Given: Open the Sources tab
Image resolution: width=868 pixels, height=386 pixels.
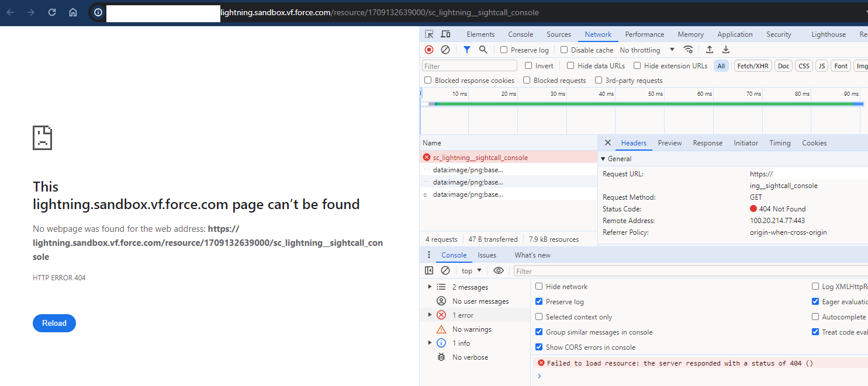Looking at the screenshot, I should [559, 34].
